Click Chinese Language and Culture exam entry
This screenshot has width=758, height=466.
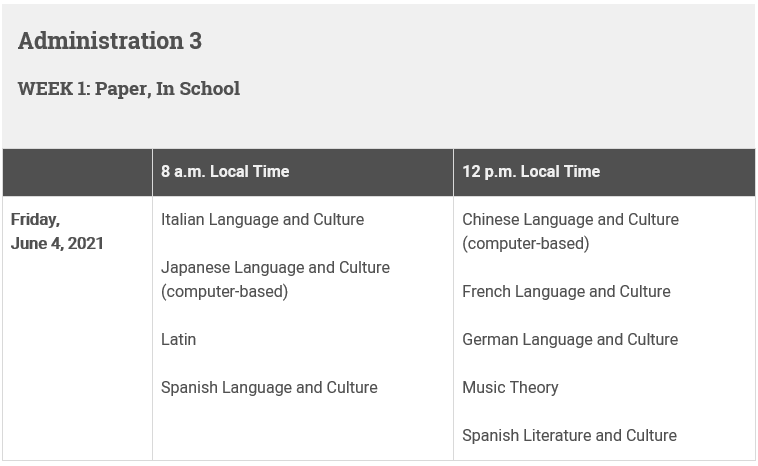[570, 232]
